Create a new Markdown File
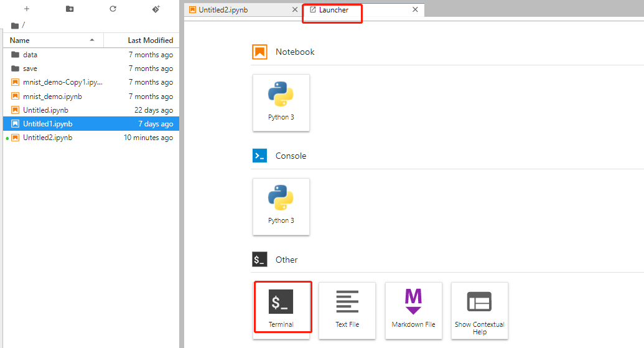 [x=413, y=310]
